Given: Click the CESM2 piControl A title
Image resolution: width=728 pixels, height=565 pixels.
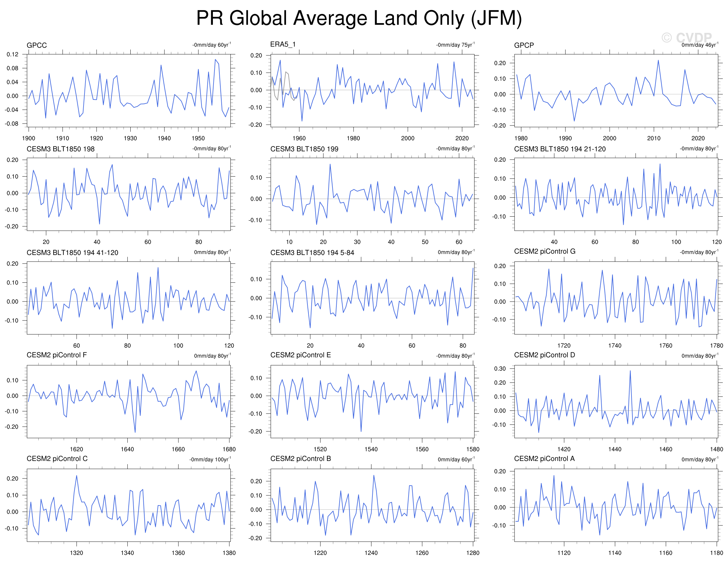Looking at the screenshot, I should click(544, 459).
